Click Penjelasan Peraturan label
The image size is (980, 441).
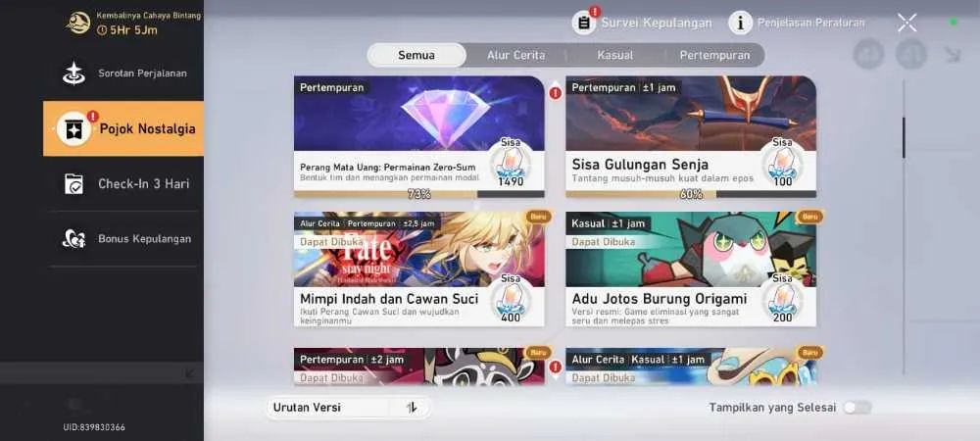tap(811, 24)
